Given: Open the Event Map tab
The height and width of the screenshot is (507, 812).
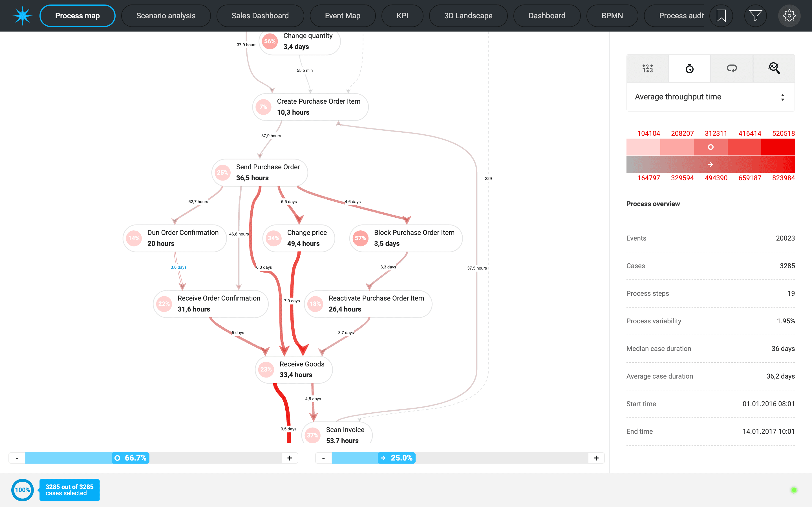Looking at the screenshot, I should point(342,16).
